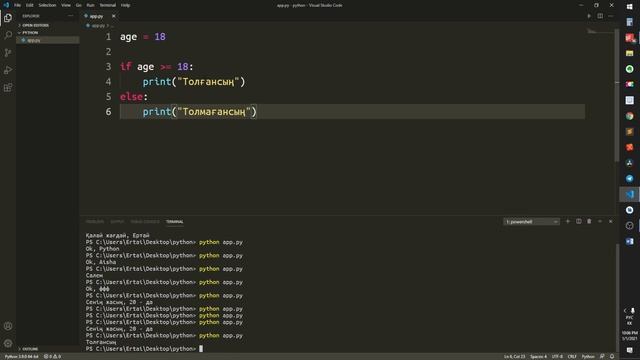This screenshot has width=640, height=360.
Task: Close the terminal panel
Action: pos(611,222)
